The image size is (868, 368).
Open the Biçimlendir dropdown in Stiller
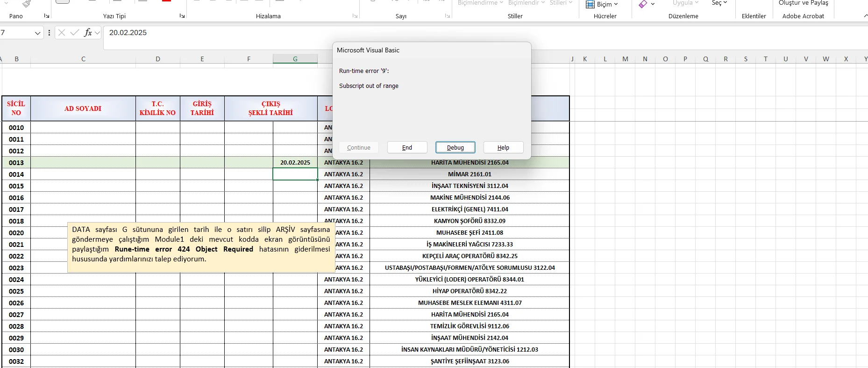tap(526, 3)
